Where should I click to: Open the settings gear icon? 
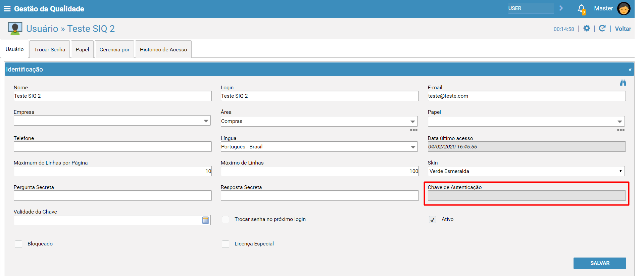pyautogui.click(x=587, y=29)
